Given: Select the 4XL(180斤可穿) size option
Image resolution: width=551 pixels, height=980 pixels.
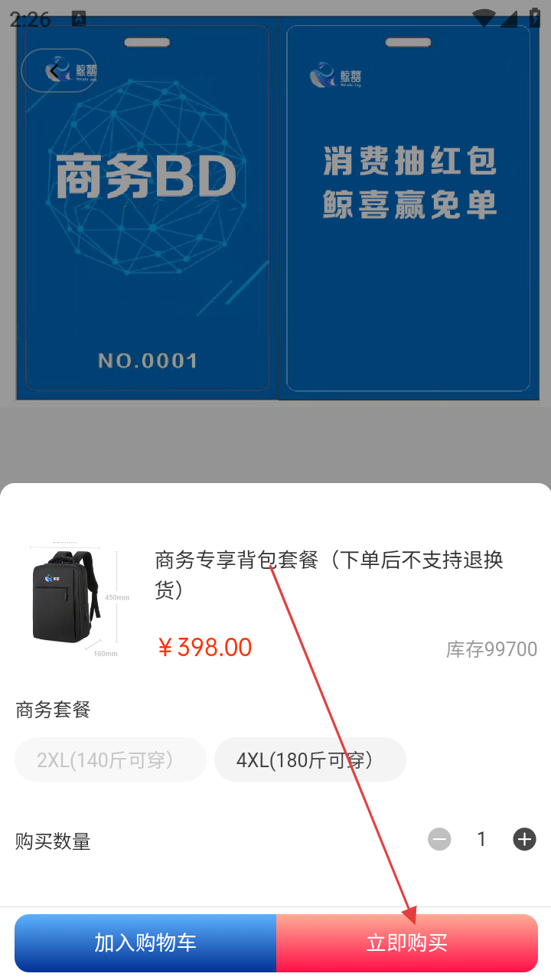Looking at the screenshot, I should (x=310, y=759).
